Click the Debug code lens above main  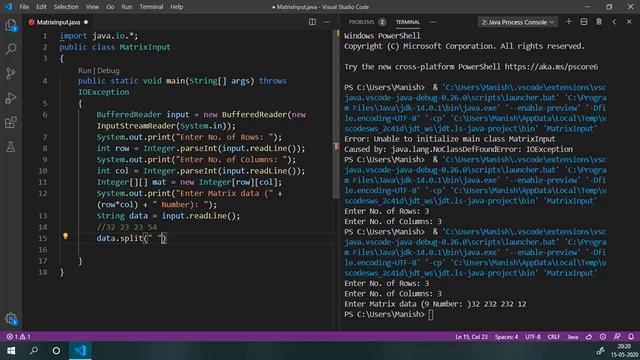108,71
